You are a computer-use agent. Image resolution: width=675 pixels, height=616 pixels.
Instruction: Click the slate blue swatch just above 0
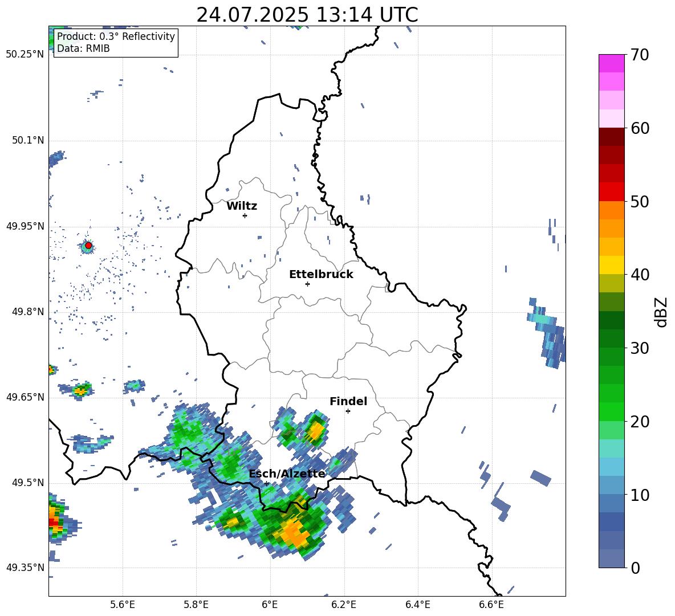coord(611,558)
